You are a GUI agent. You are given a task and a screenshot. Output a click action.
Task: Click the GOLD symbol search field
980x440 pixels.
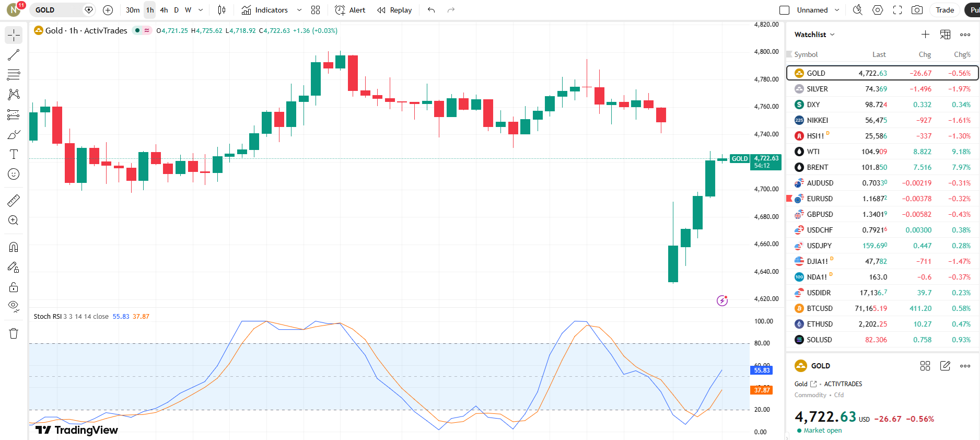56,10
